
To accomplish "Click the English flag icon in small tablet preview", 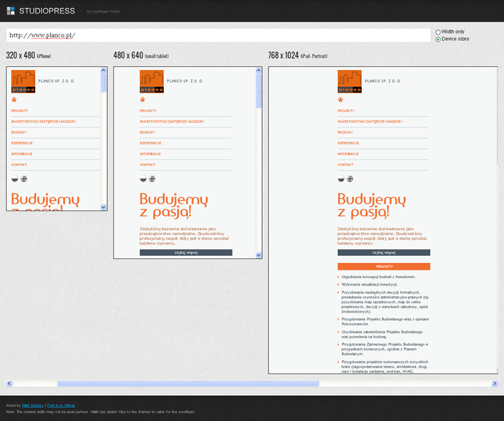I will click(x=152, y=179).
